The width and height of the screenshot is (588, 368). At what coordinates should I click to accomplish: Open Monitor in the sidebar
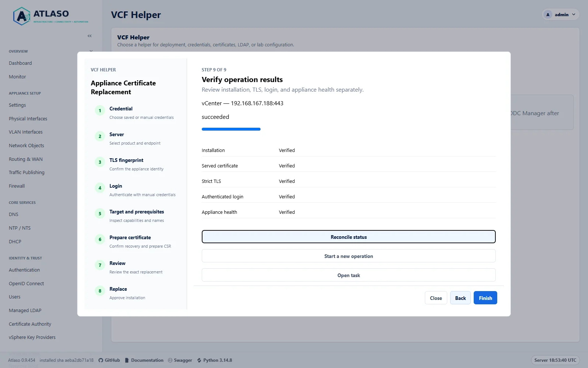click(x=17, y=77)
